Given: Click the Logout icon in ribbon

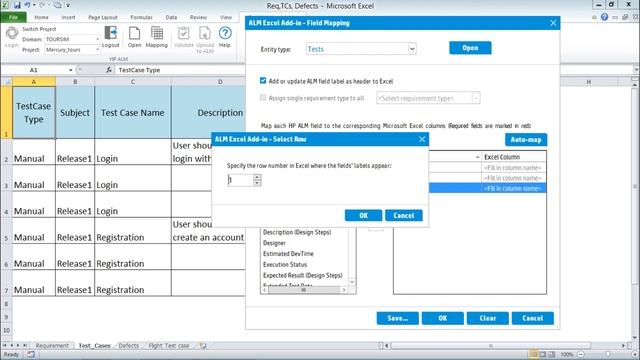Looking at the screenshot, I should tap(110, 37).
